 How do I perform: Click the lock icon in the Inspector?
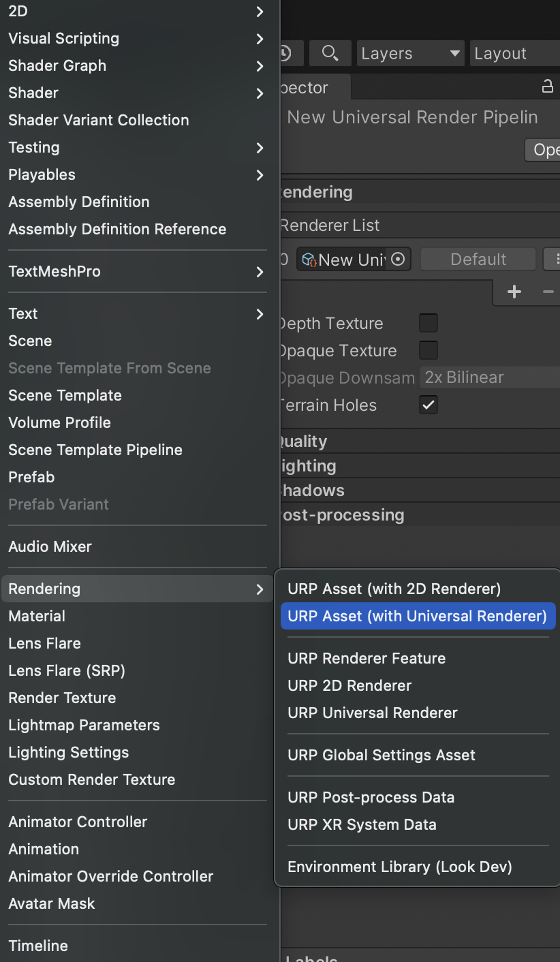547,87
